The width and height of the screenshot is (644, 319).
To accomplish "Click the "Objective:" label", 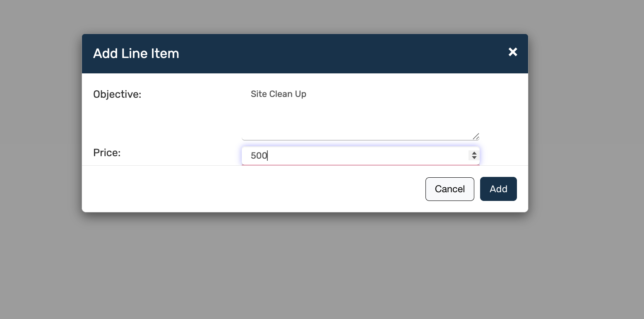I will 117,94.
